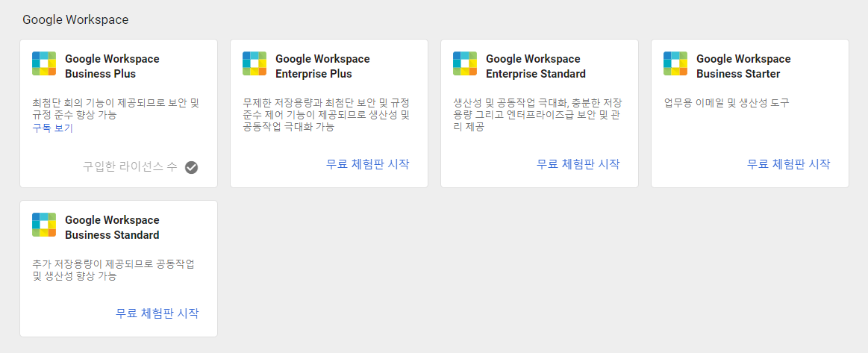The width and height of the screenshot is (868, 353).
Task: Click the Business Starter Workspace logo icon
Action: click(675, 63)
